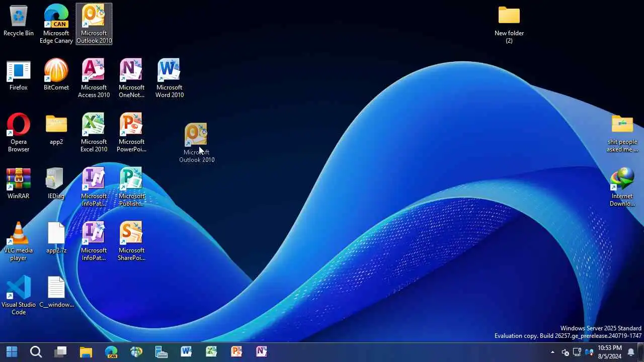The width and height of the screenshot is (644, 362).
Task: Select the IEDiag desktop icon
Action: [56, 184]
